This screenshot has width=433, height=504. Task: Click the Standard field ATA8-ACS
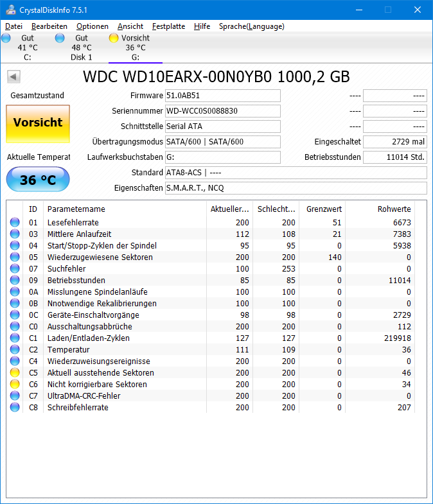(x=296, y=173)
